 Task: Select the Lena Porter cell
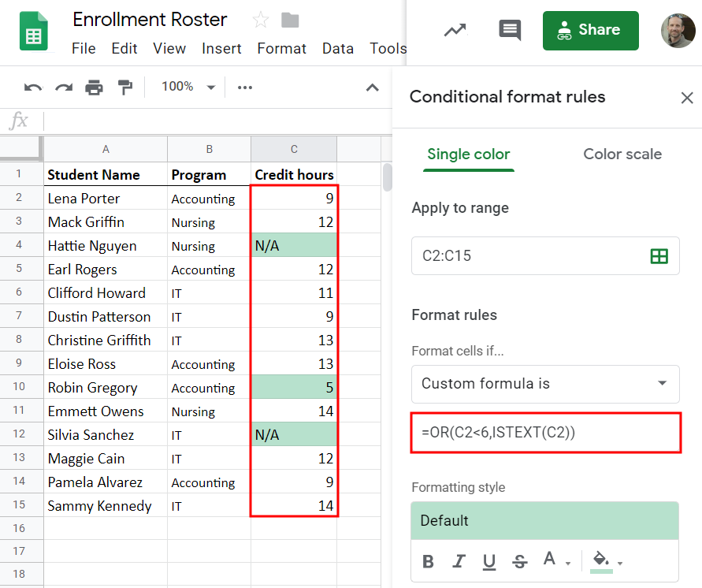point(106,198)
